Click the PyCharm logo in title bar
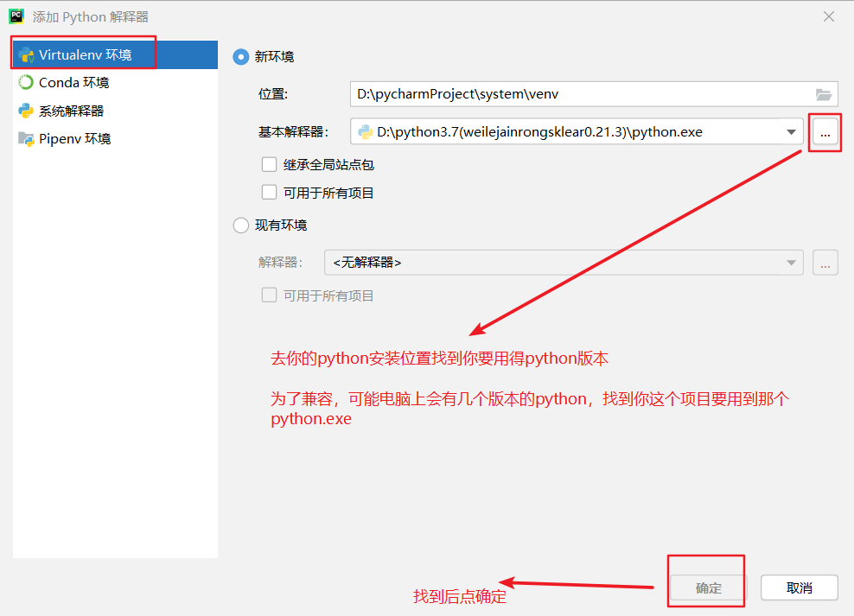Viewport: 854px width, 616px height. (16, 17)
